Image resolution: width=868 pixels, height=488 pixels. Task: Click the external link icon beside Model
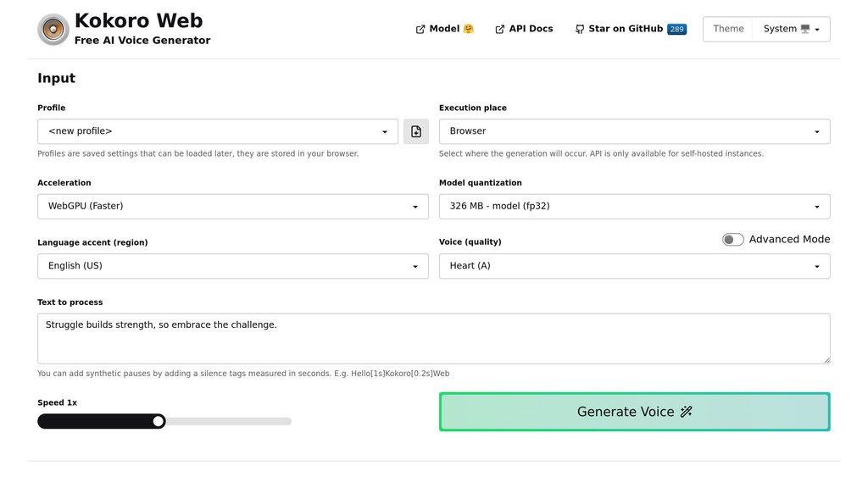[x=420, y=29]
